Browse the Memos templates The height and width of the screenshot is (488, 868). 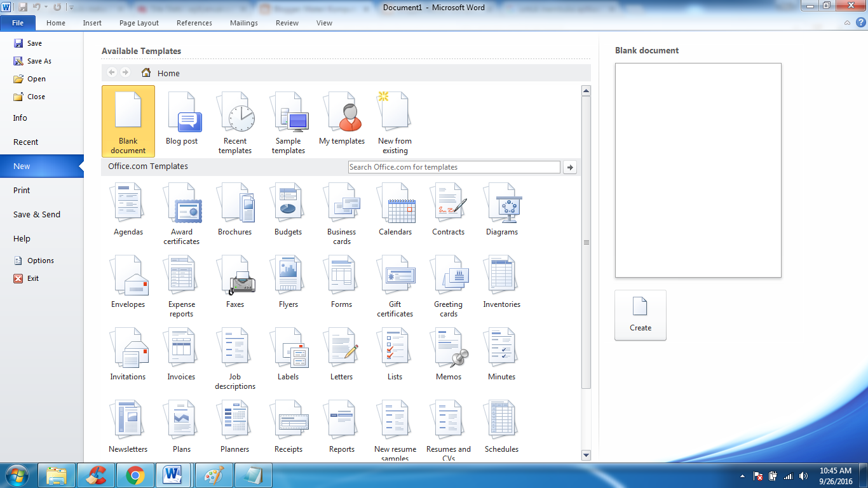tap(449, 355)
